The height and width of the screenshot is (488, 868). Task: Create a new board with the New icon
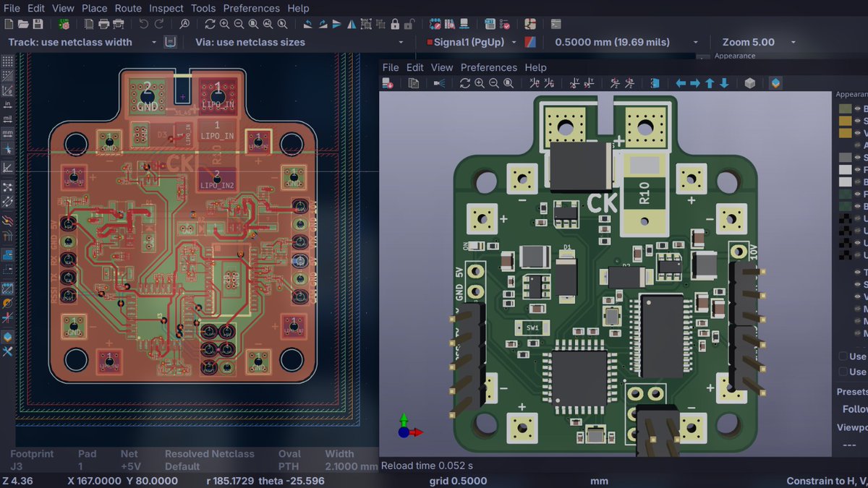coord(9,24)
